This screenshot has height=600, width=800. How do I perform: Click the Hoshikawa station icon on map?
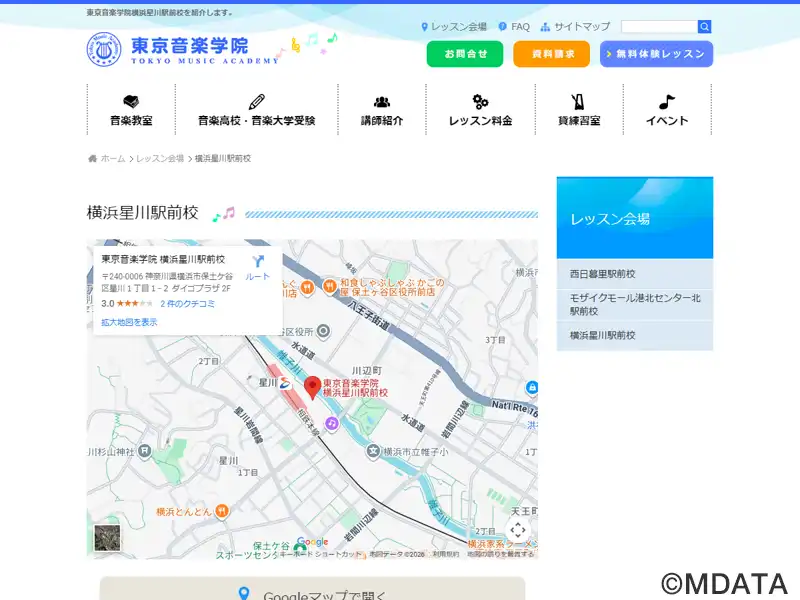pos(286,383)
